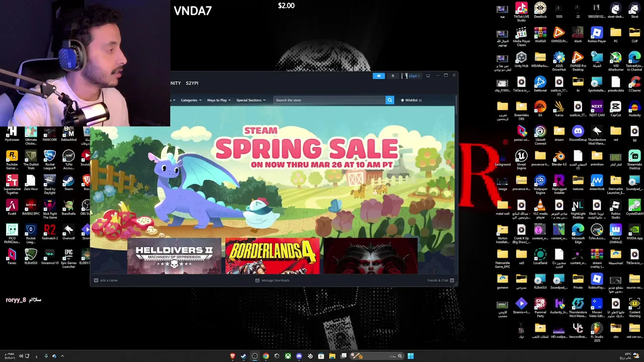
Task: Launch Battle.net from the desktop
Action: click(540, 84)
